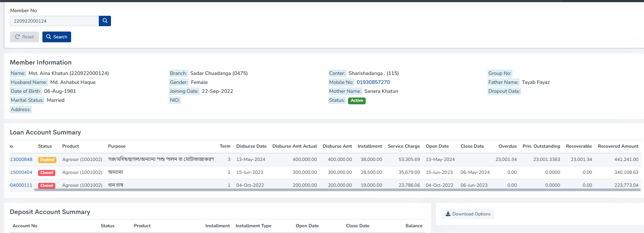Click the horizontal scrollbar under loan table
This screenshot has height=233, width=644.
pyautogui.click(x=337, y=190)
